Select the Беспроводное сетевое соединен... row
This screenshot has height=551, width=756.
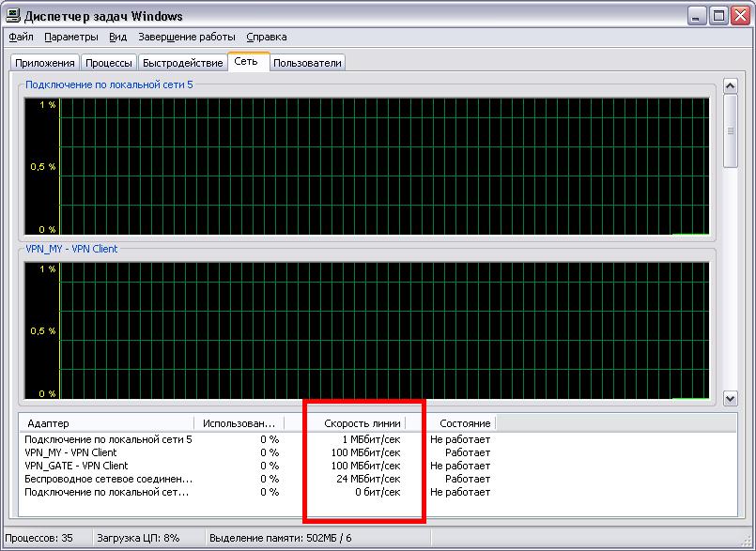pos(257,479)
